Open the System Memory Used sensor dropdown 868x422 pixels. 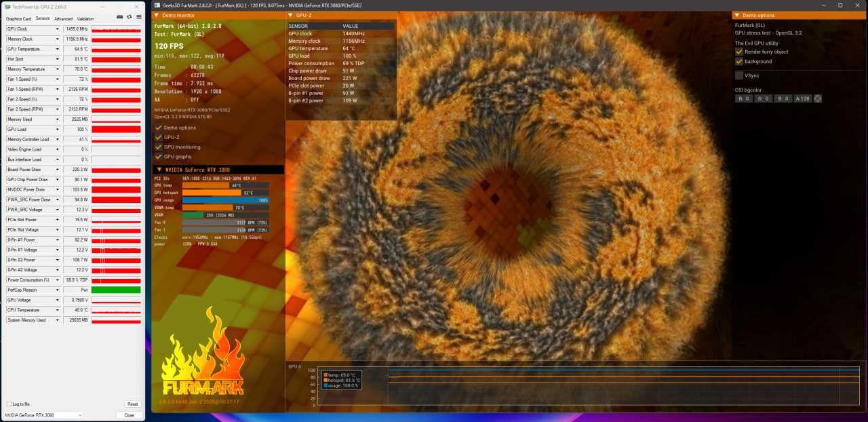[58, 320]
